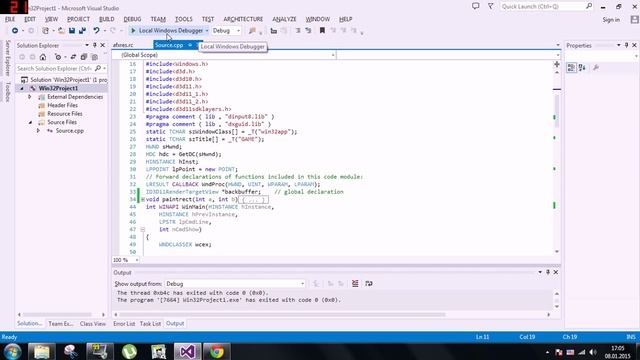
Task: Click the Open File toolbar icon
Action: [x=61, y=31]
